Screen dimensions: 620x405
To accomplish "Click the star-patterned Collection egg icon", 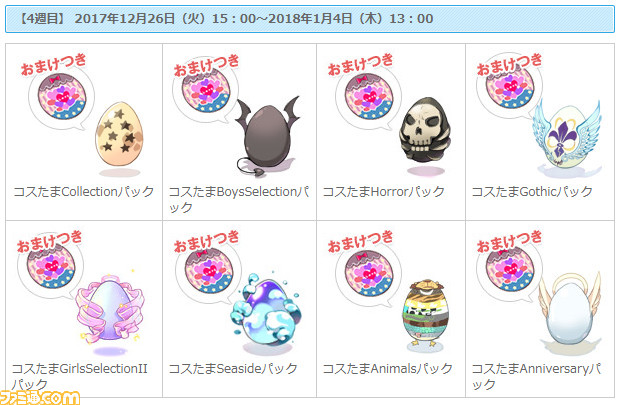I will (119, 134).
